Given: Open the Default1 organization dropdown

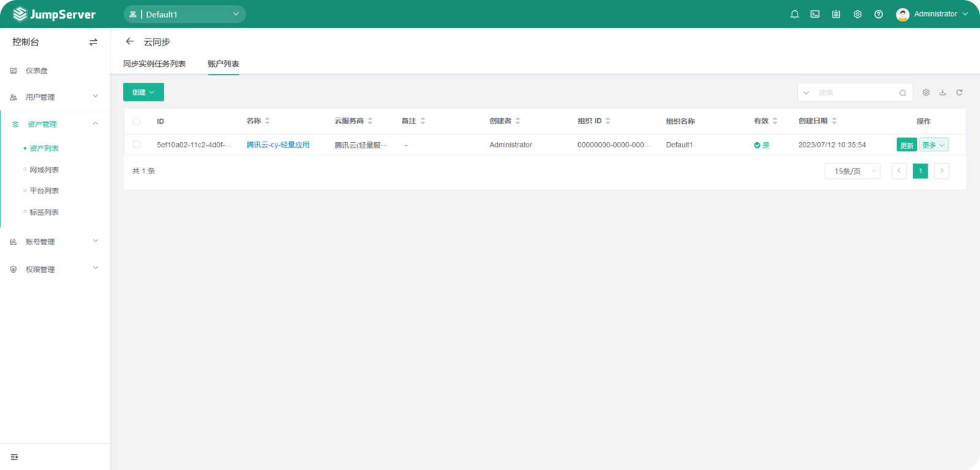Looking at the screenshot, I should tap(184, 14).
